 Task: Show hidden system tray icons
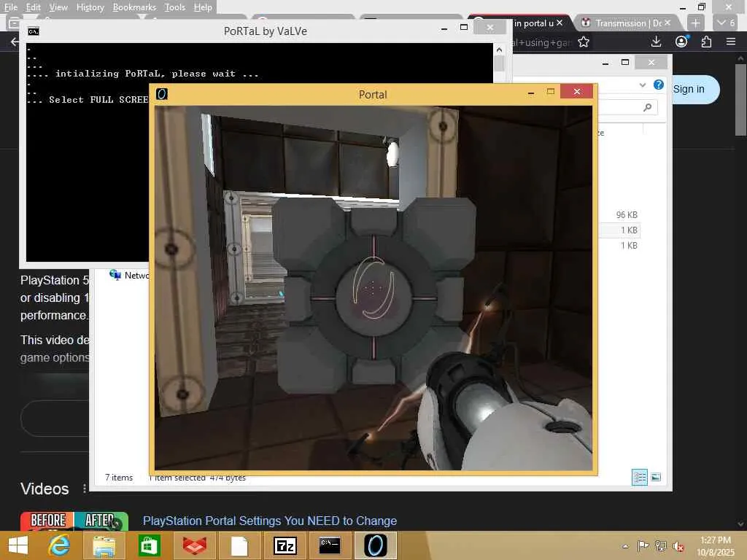click(x=625, y=546)
